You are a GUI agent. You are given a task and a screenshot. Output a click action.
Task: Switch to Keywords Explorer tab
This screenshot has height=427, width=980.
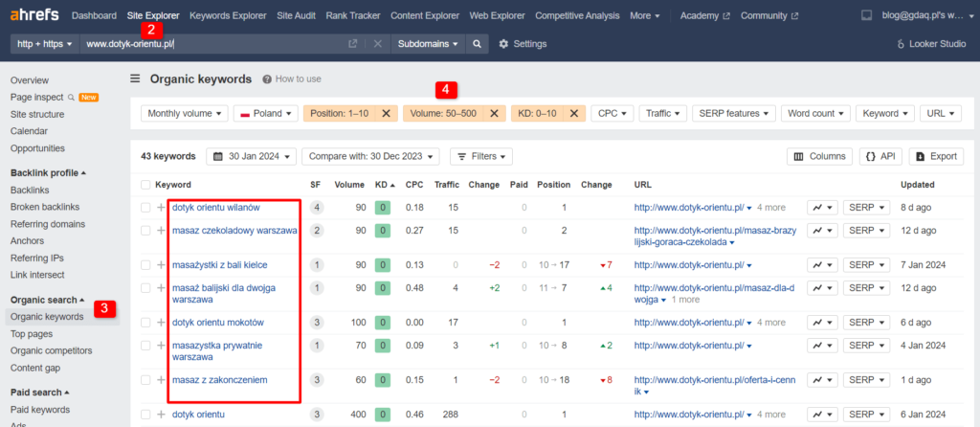pos(228,15)
